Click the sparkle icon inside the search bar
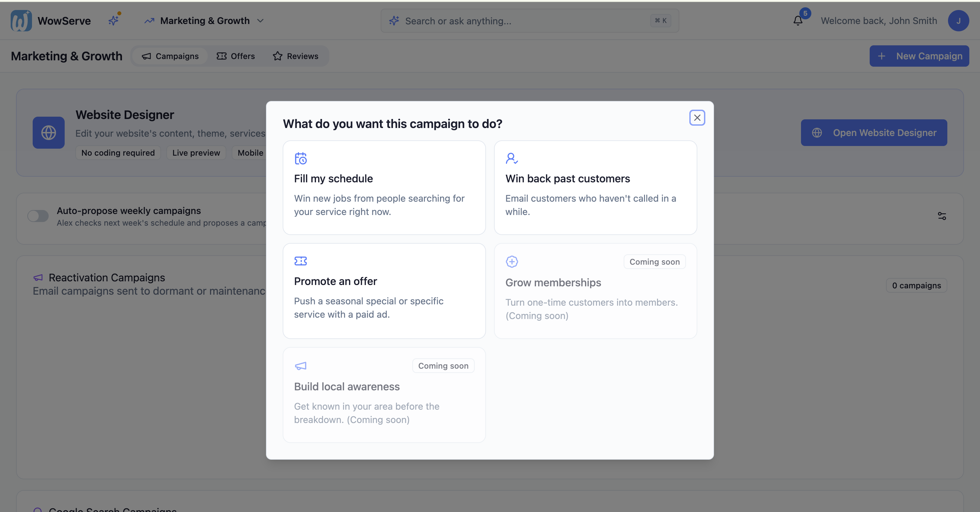980x512 pixels. pyautogui.click(x=394, y=21)
